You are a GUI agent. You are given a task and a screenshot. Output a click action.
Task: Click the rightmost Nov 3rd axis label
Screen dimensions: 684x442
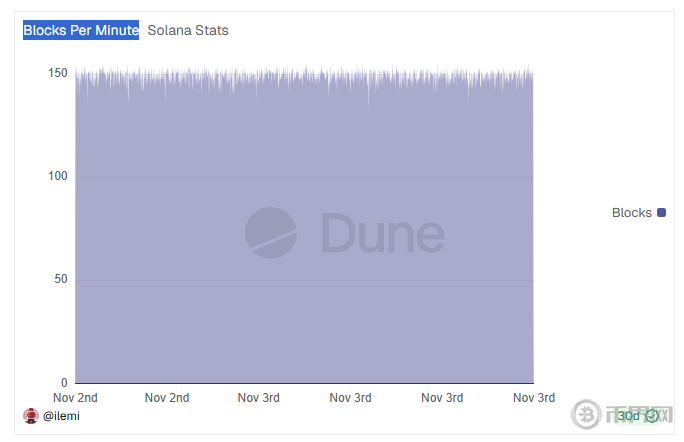(x=534, y=398)
